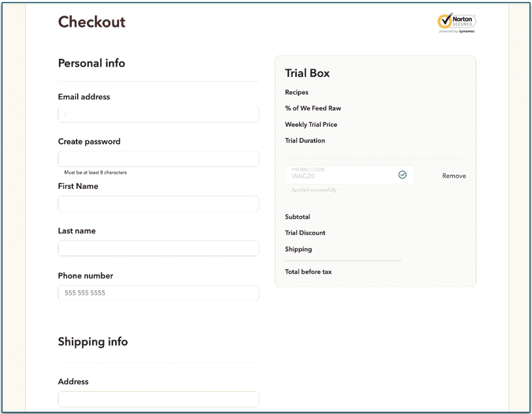Click the Last name input field
The width and height of the screenshot is (532, 414).
[158, 248]
